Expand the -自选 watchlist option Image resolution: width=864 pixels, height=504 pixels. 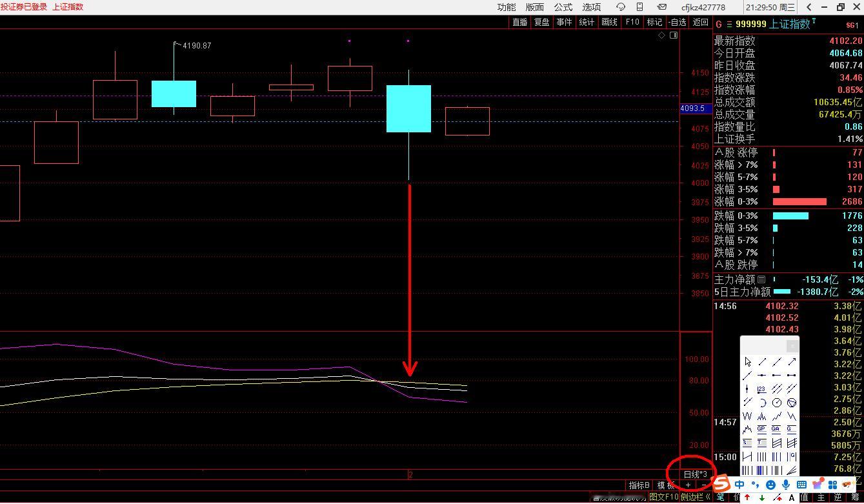[678, 22]
